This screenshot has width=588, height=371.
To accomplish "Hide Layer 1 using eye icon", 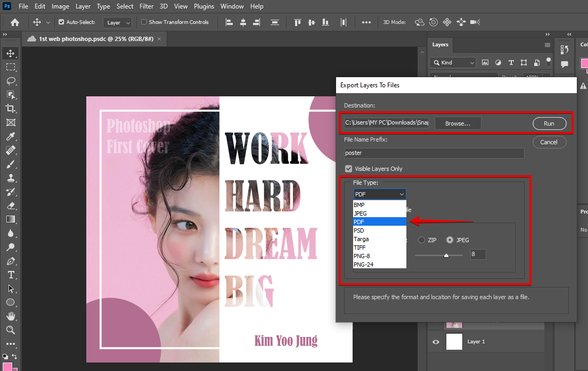I will (436, 342).
